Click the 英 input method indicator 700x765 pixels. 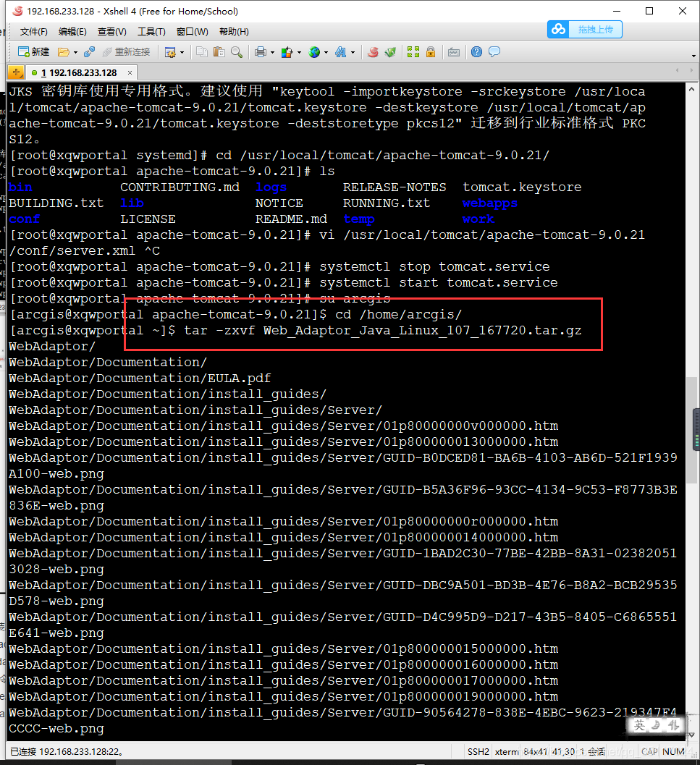(x=639, y=725)
